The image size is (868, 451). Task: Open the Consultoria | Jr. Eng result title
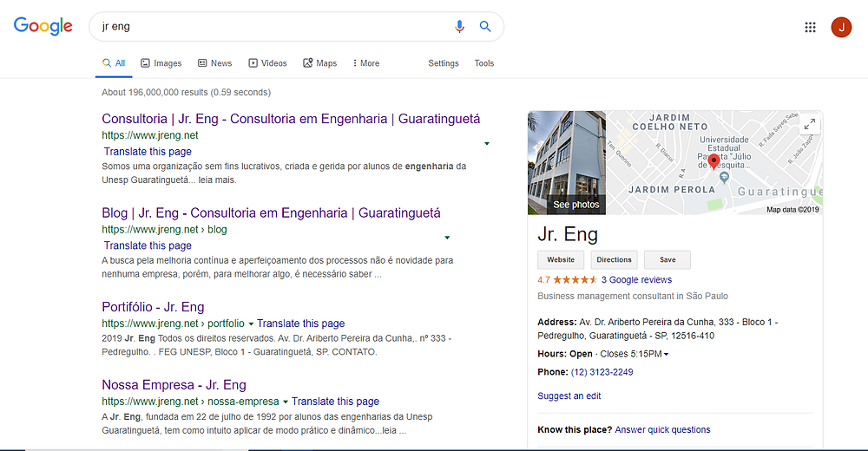point(291,119)
